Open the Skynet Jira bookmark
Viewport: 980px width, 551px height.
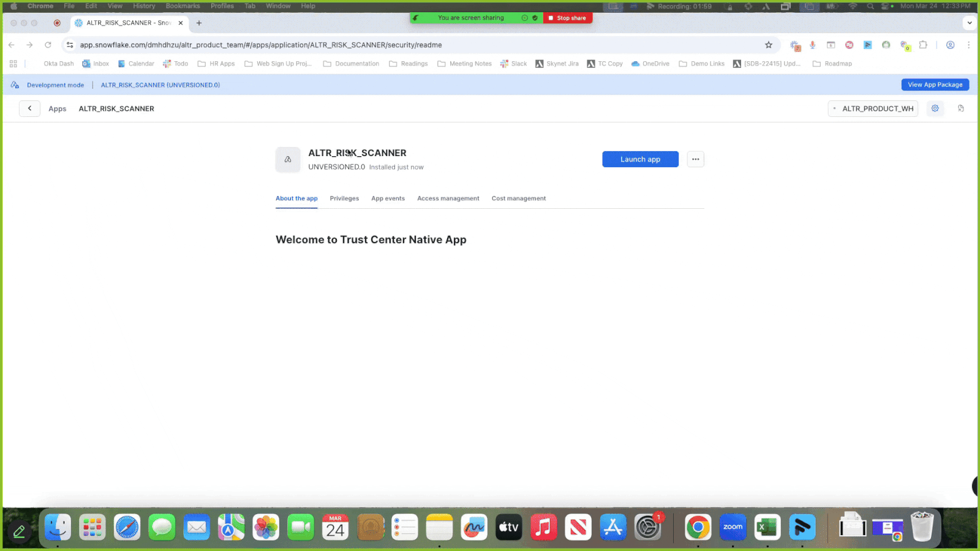tap(557, 64)
